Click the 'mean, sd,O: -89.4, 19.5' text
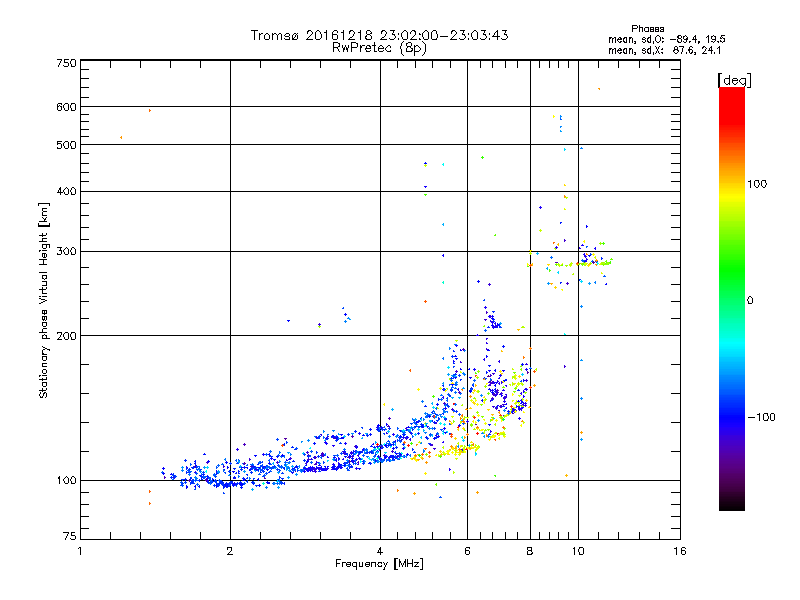Screen dimensions: 800x600 (x=666, y=39)
